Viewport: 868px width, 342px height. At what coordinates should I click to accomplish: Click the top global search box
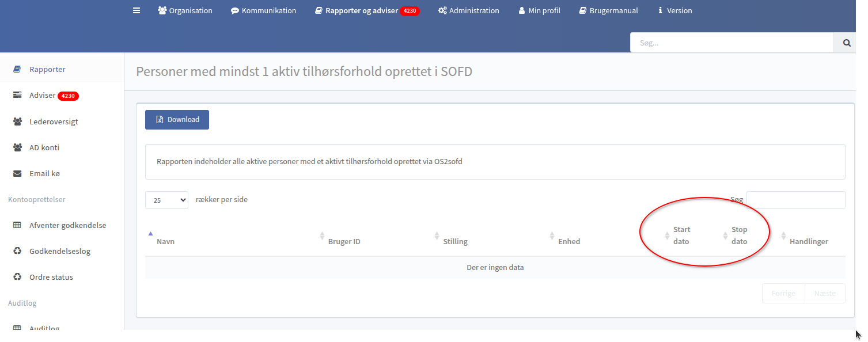tap(731, 43)
